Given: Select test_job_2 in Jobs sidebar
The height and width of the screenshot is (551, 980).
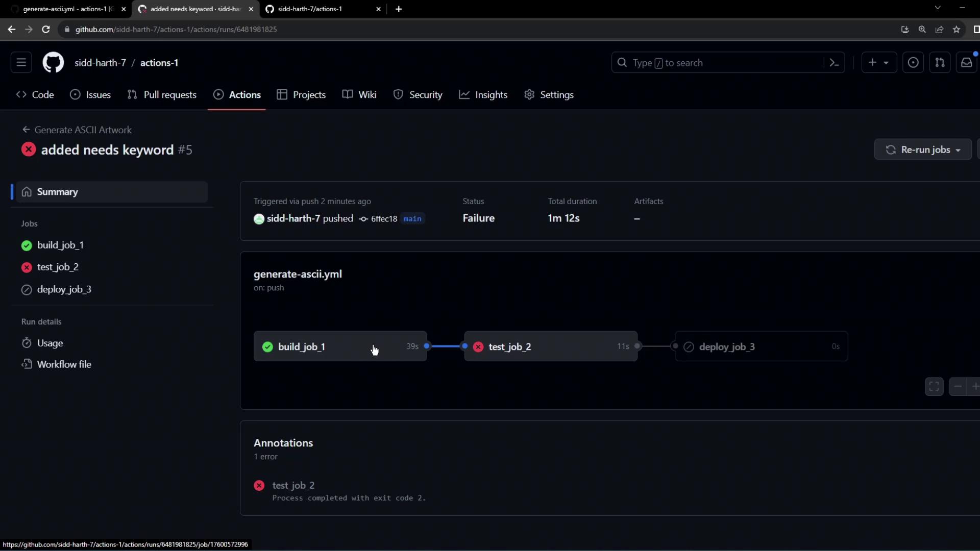Looking at the screenshot, I should (x=58, y=267).
